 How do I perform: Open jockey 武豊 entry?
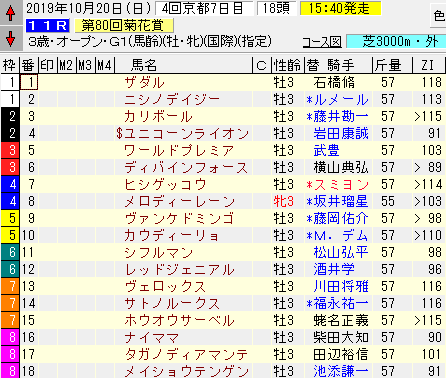click(326, 150)
